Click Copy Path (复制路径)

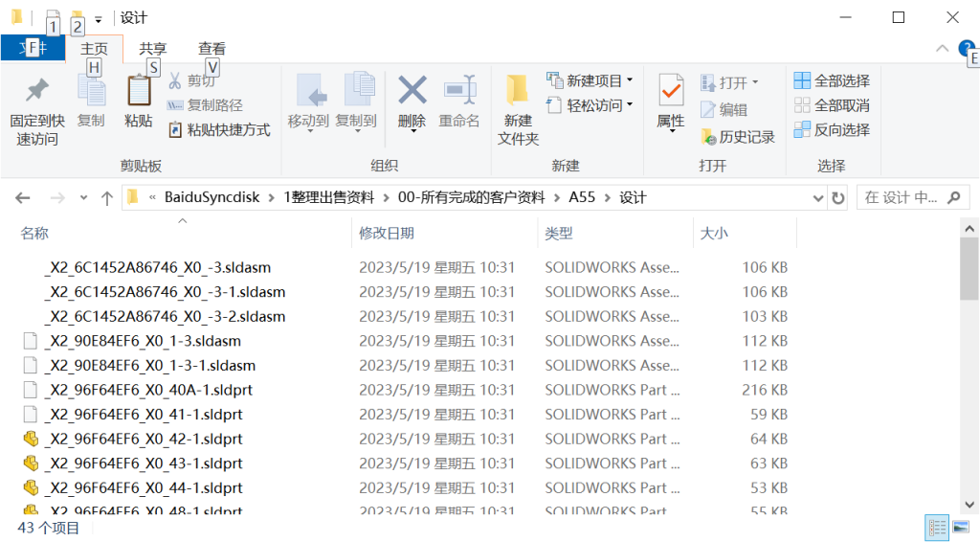point(205,105)
